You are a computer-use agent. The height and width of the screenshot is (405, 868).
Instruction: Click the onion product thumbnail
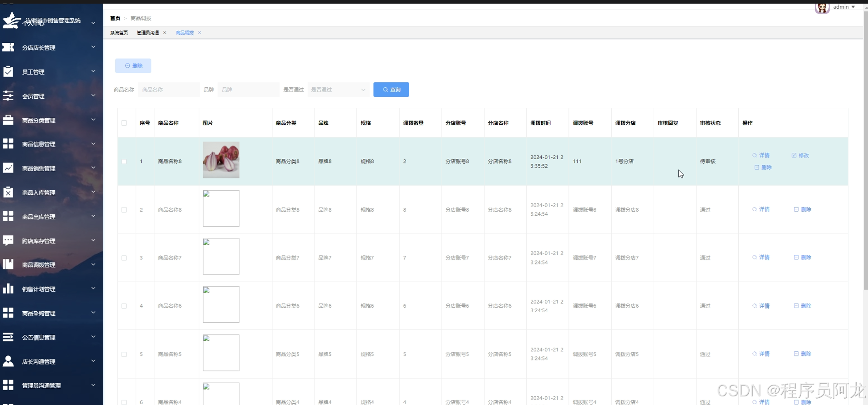pyautogui.click(x=221, y=160)
